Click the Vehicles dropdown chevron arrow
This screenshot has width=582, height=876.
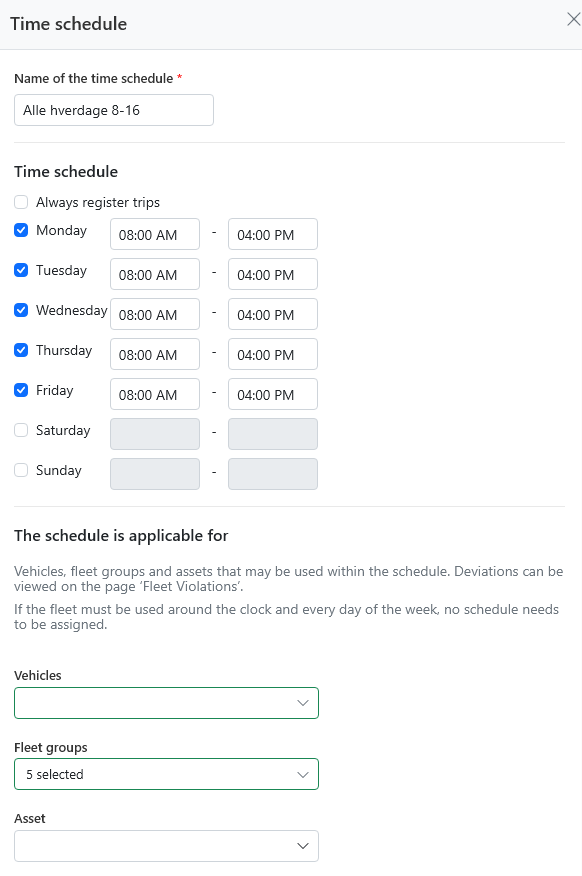[x=303, y=703]
